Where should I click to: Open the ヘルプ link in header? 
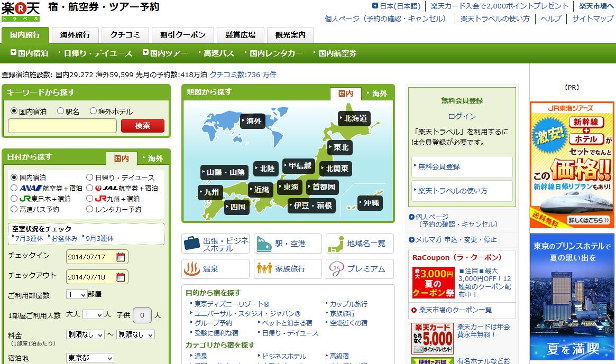tap(551, 18)
